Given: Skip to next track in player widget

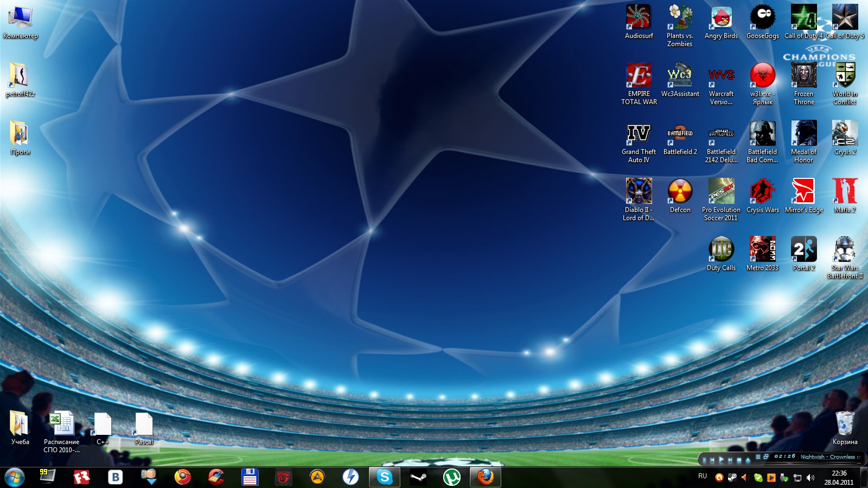Looking at the screenshot, I should (730, 460).
